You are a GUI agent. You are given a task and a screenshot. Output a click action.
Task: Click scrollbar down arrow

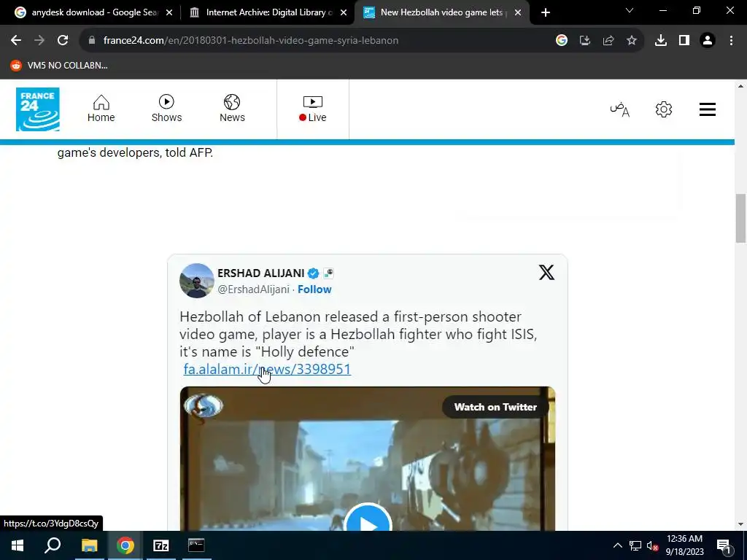tap(741, 525)
